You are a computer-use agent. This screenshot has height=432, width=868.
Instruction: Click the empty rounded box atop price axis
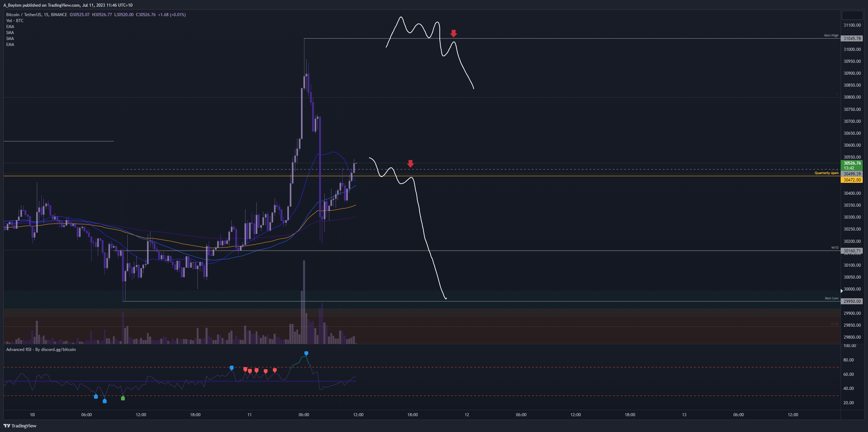(x=852, y=15)
